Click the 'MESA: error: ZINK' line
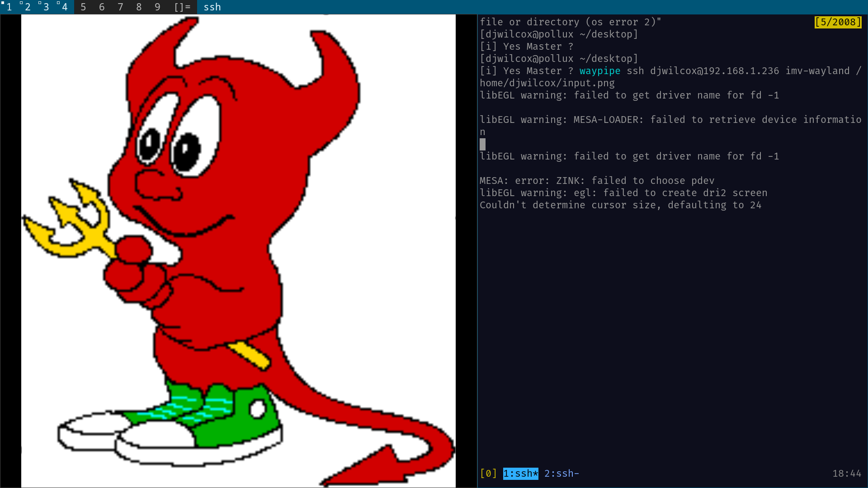The width and height of the screenshot is (868, 488). [x=597, y=181]
